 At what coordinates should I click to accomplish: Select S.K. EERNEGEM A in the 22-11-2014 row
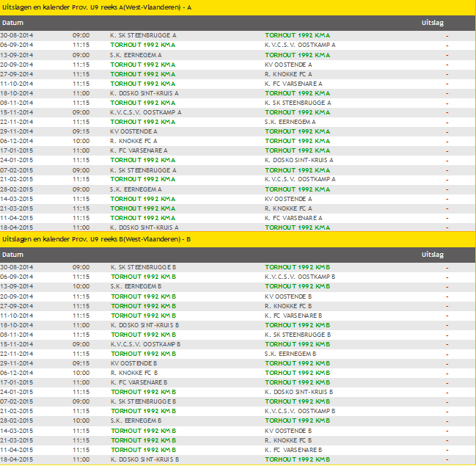290,122
